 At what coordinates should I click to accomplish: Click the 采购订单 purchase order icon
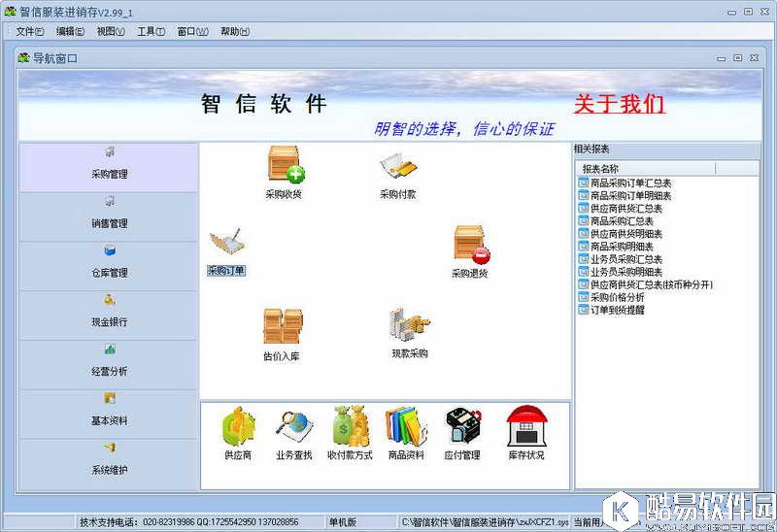click(x=226, y=242)
